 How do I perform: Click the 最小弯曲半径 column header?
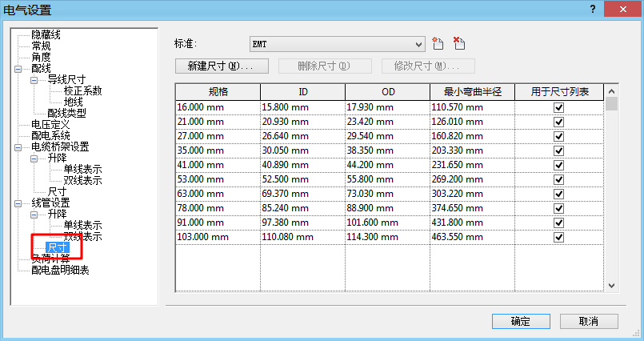click(x=473, y=92)
